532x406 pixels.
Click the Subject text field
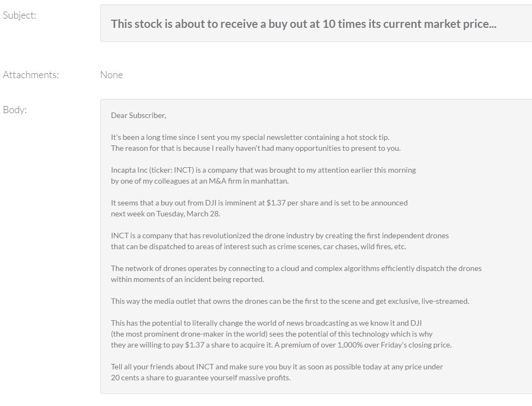tap(316, 23)
